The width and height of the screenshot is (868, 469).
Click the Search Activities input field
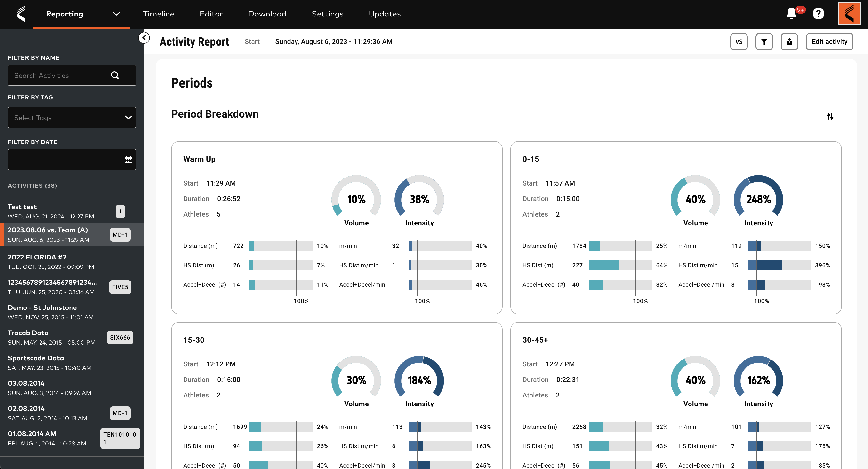click(72, 75)
